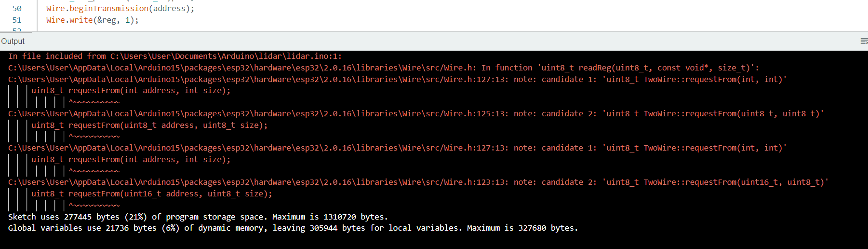
Task: Click line number 51 in the gutter
Action: point(17,20)
